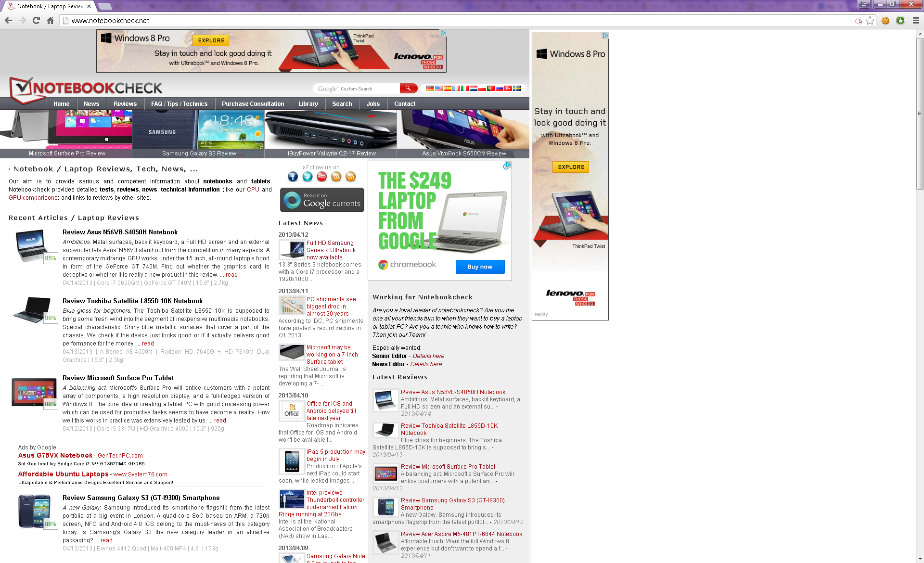Click the cookie extension icon
The width and height of the screenshot is (924, 563).
click(885, 21)
